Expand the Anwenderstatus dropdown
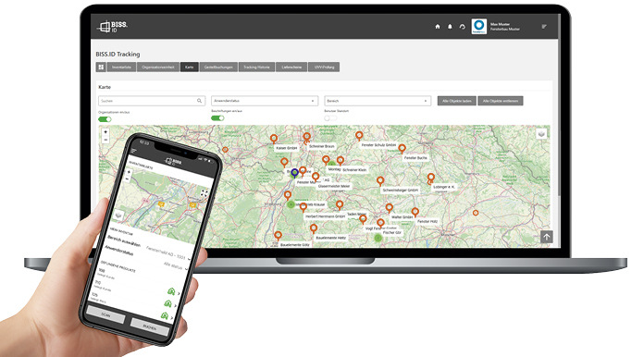The image size is (644, 357). click(265, 101)
